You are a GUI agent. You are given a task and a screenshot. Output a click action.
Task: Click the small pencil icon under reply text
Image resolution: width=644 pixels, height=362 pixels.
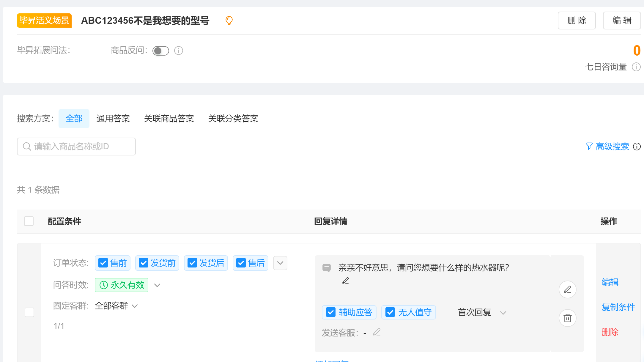(x=345, y=281)
